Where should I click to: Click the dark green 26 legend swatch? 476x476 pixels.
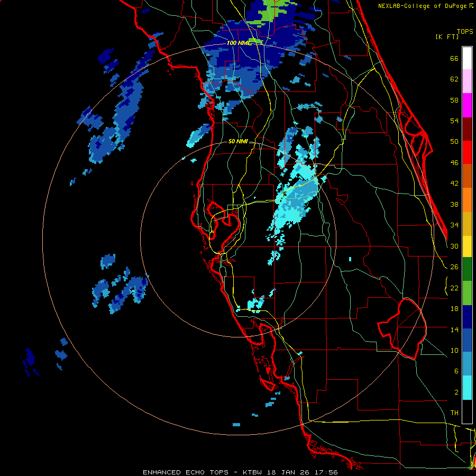pyautogui.click(x=467, y=269)
